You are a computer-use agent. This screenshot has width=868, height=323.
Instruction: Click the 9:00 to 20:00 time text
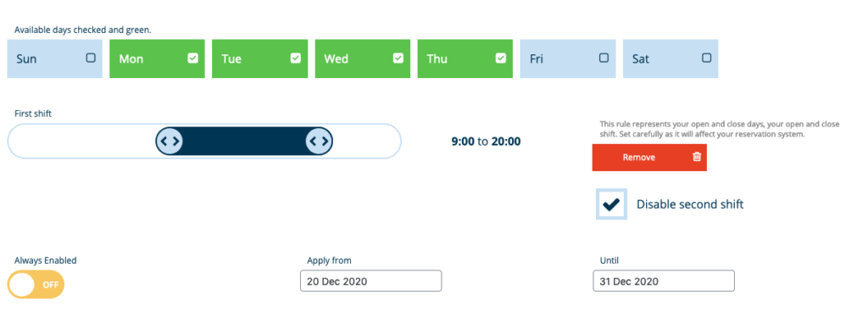tap(486, 142)
